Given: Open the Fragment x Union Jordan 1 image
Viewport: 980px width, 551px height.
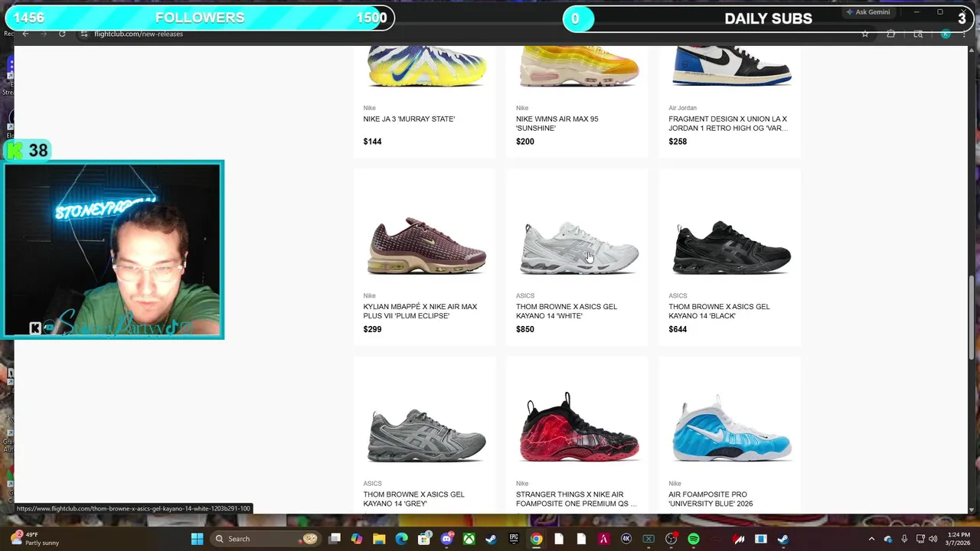Looking at the screenshot, I should click(x=731, y=67).
